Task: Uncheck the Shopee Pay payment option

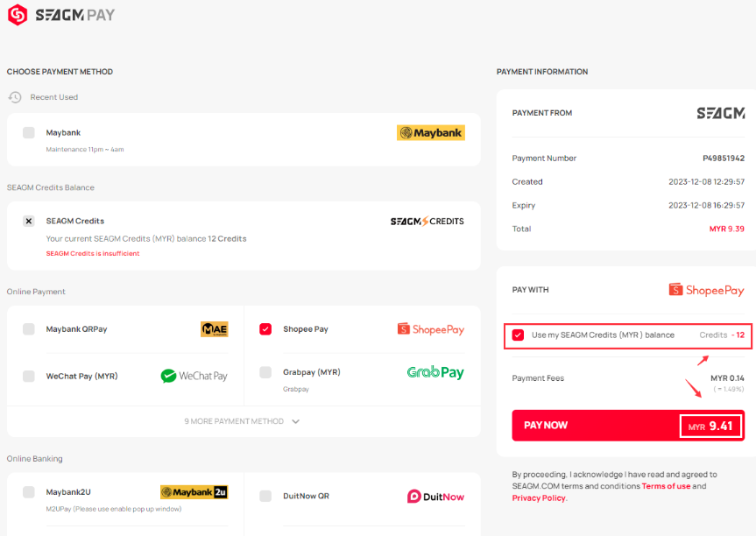Action: (x=265, y=329)
